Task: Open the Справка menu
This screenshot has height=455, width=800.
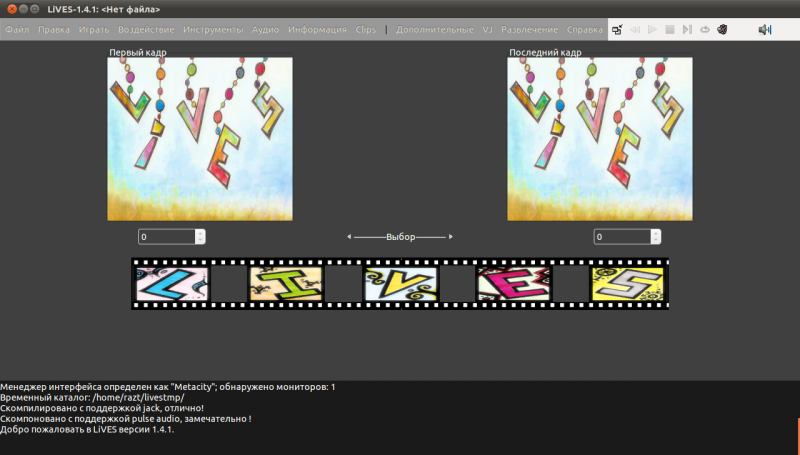Action: pos(585,30)
